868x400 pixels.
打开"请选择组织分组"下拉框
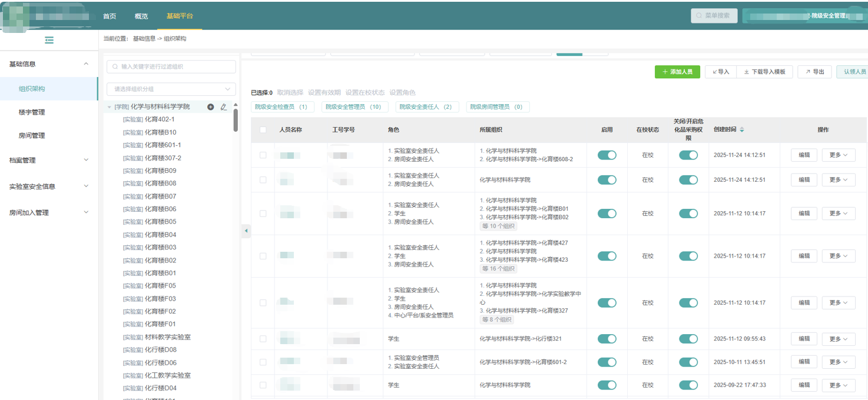(x=171, y=88)
